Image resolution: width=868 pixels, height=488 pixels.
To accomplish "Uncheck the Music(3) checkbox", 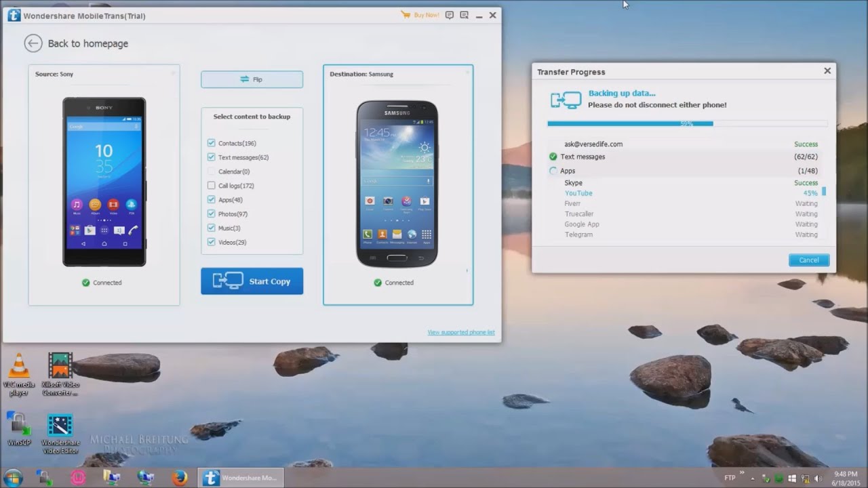I will 212,228.
